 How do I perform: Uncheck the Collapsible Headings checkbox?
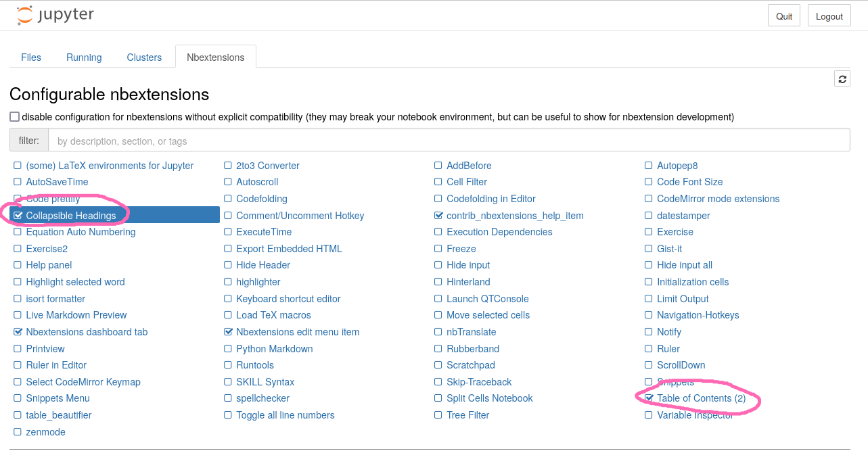(x=18, y=216)
